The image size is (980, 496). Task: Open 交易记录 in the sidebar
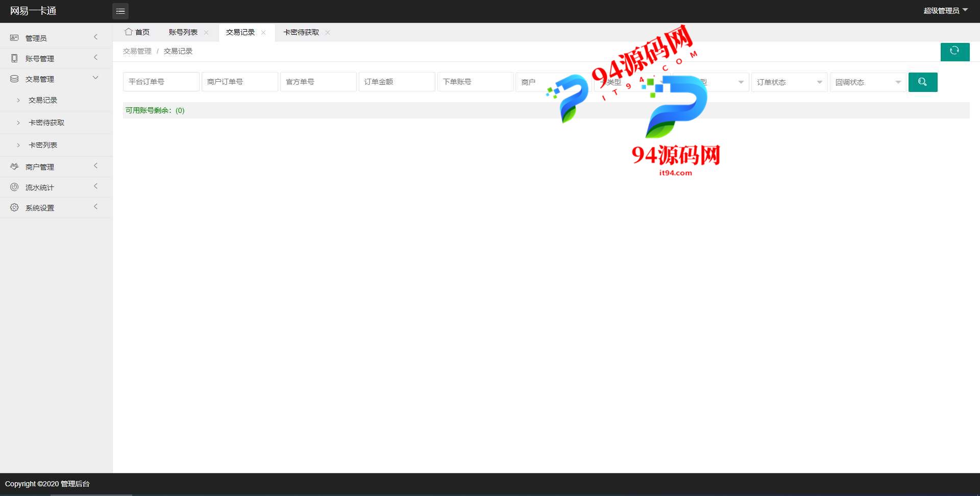click(x=56, y=100)
